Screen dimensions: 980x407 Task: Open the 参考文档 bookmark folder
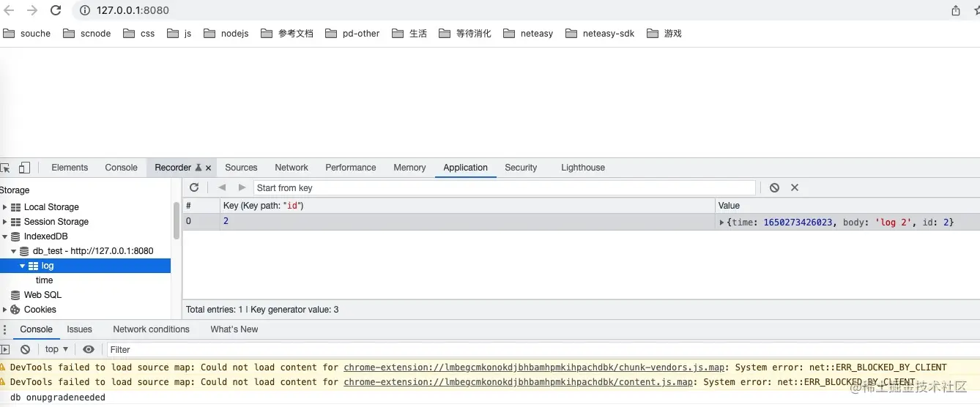click(x=287, y=34)
